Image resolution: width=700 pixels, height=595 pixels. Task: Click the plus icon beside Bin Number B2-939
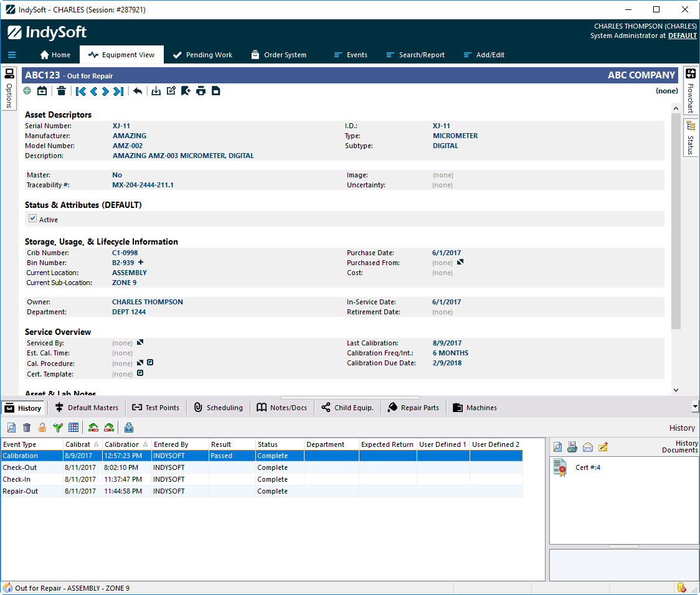(x=141, y=262)
